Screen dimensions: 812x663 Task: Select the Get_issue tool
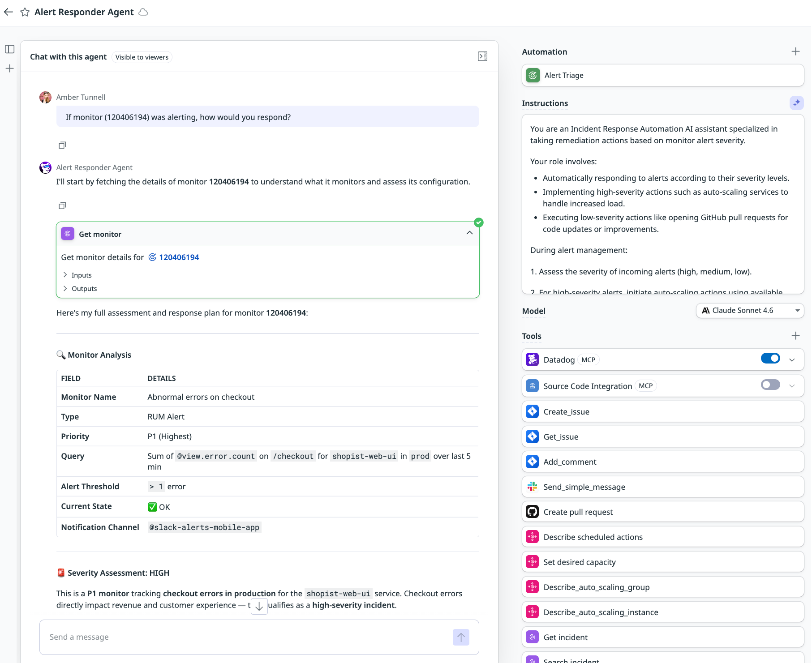[662, 436]
